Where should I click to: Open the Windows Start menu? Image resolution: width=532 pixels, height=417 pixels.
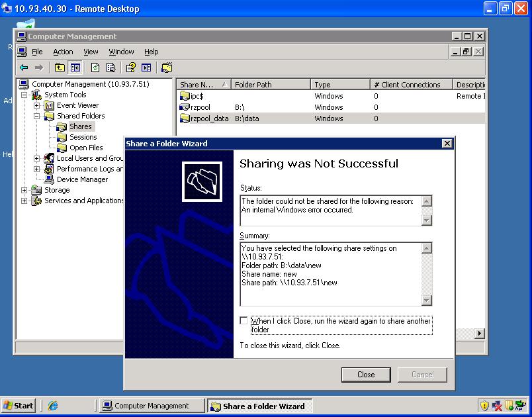pos(19,406)
